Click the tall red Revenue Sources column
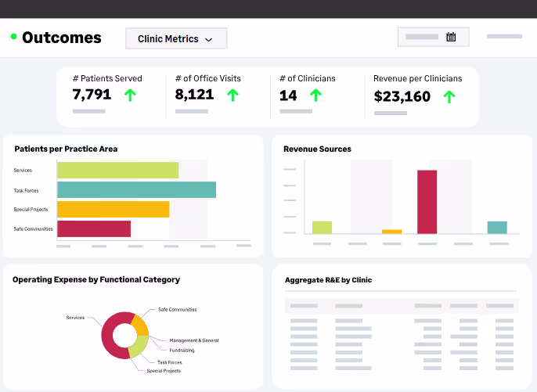This screenshot has width=537, height=392. tap(427, 202)
